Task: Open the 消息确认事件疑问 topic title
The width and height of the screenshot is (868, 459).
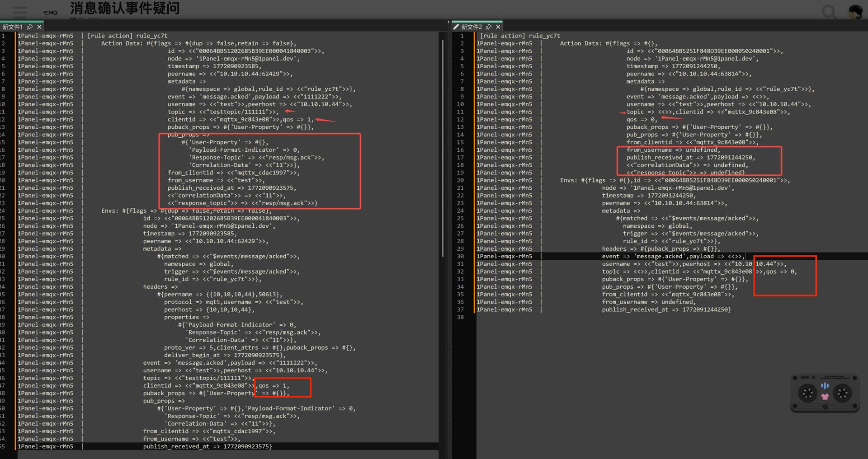Action: [x=125, y=8]
